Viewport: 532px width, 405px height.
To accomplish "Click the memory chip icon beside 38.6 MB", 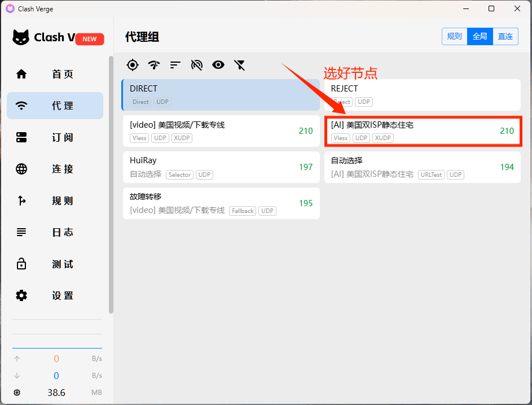I will click(17, 393).
